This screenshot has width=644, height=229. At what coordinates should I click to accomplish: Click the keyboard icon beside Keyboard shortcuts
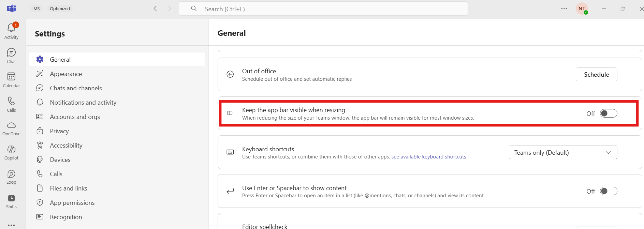click(230, 152)
